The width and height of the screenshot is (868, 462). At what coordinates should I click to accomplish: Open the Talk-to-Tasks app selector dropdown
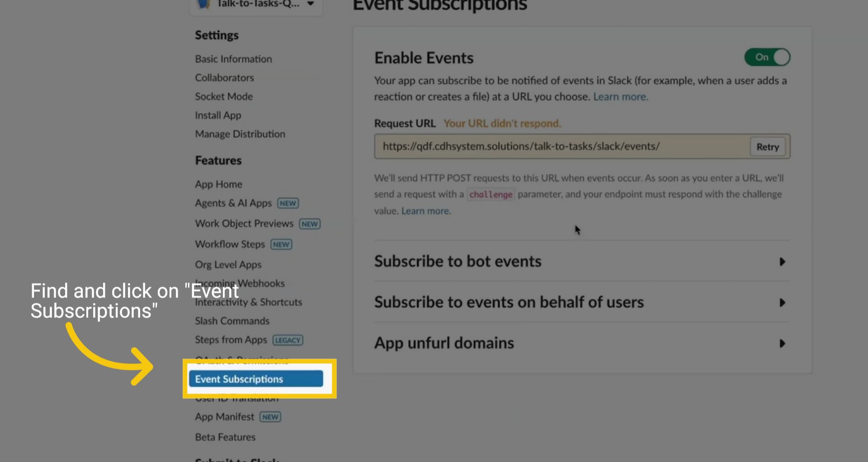[256, 5]
